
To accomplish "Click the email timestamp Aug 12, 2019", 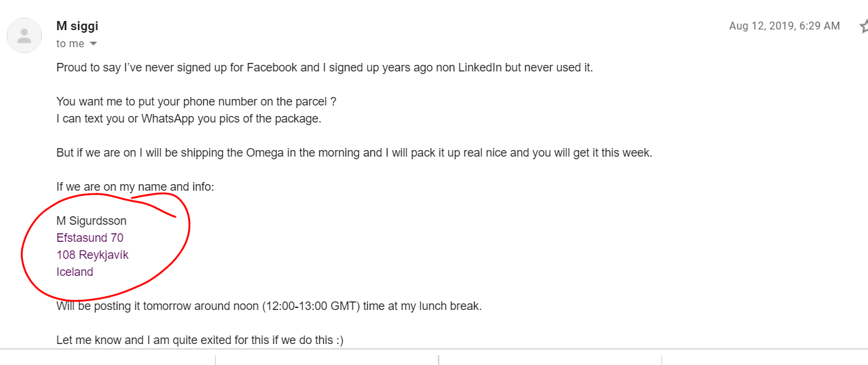I will [x=784, y=26].
